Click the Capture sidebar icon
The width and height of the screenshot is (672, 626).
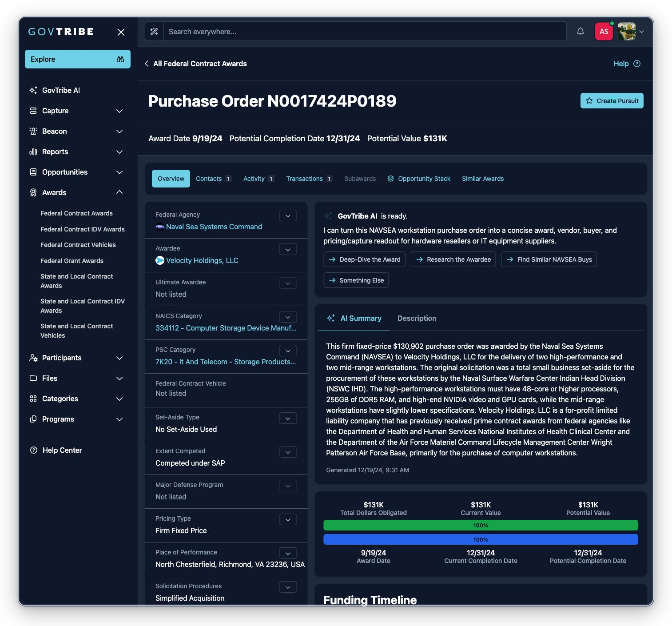point(33,111)
